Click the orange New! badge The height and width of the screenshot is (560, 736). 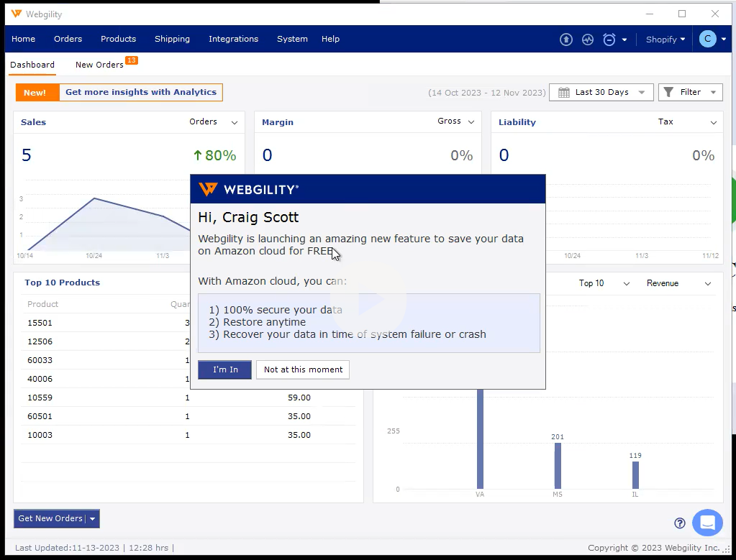(x=37, y=93)
